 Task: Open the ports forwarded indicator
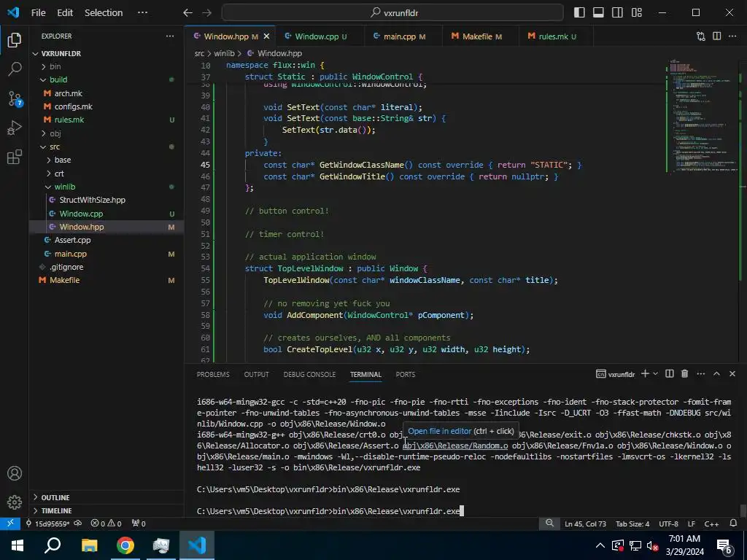[x=138, y=524]
